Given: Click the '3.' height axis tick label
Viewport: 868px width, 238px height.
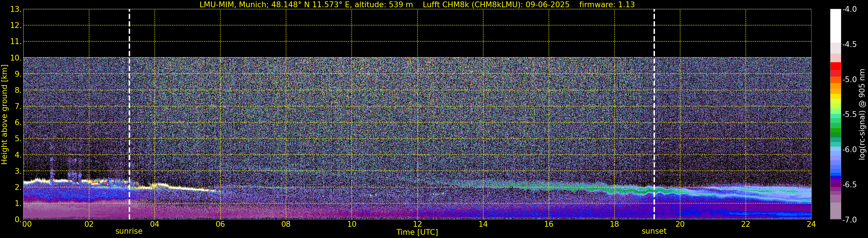Looking at the screenshot, I should pyautogui.click(x=18, y=171).
